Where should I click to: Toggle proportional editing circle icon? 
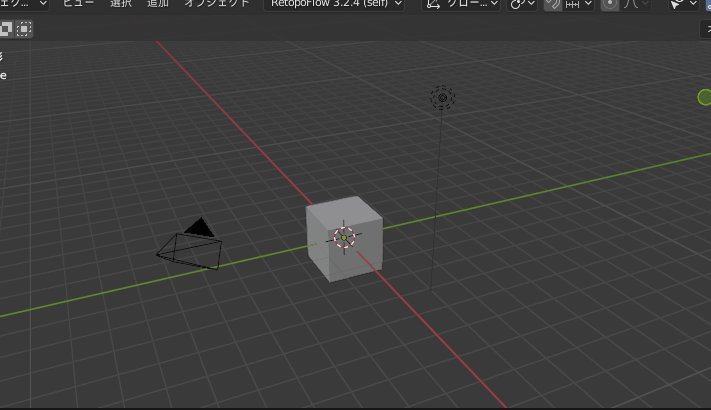[x=610, y=4]
